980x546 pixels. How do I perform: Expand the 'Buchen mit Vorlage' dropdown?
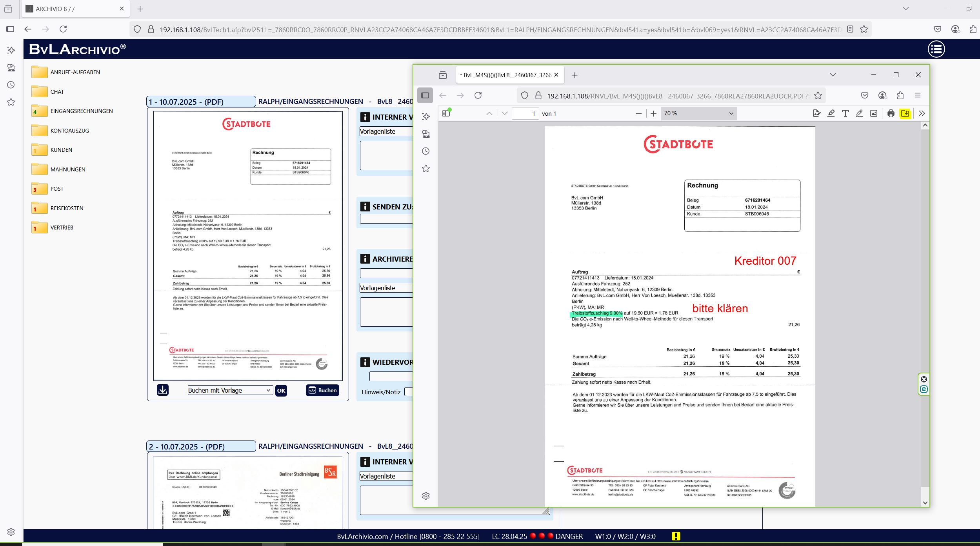tap(230, 390)
